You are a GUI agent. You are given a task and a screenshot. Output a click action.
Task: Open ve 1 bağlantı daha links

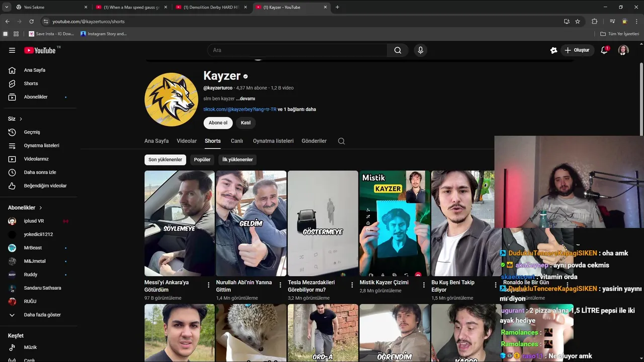point(297,110)
